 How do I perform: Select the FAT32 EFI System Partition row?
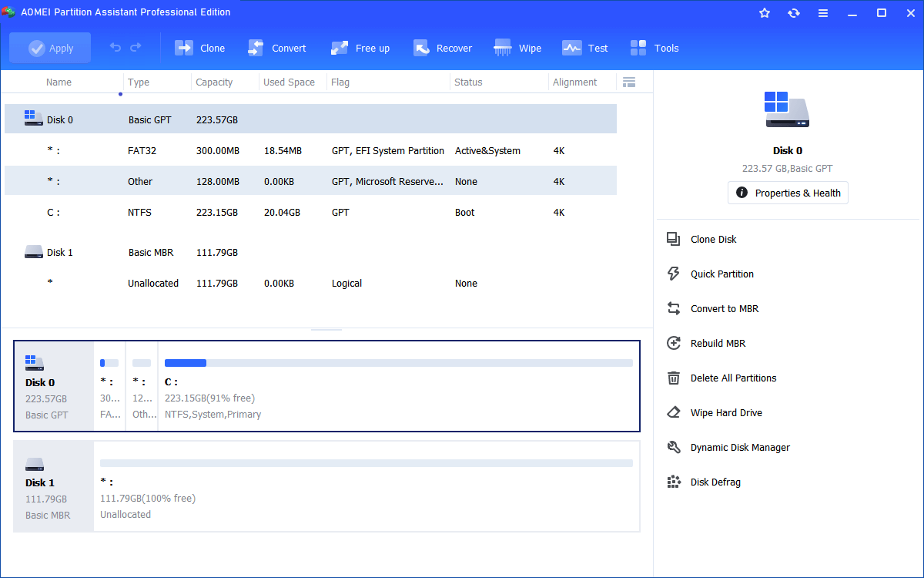pyautogui.click(x=310, y=151)
